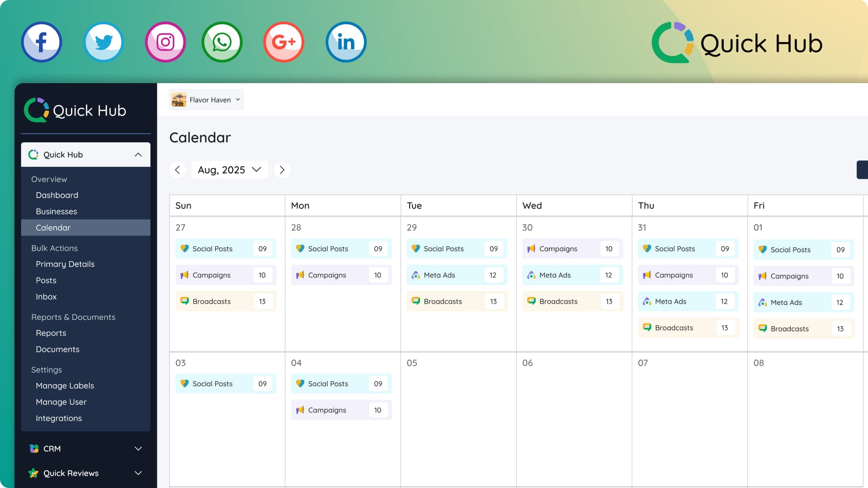Viewport: 868px width, 488px height.
Task: Expand the CRM section
Action: point(138,449)
